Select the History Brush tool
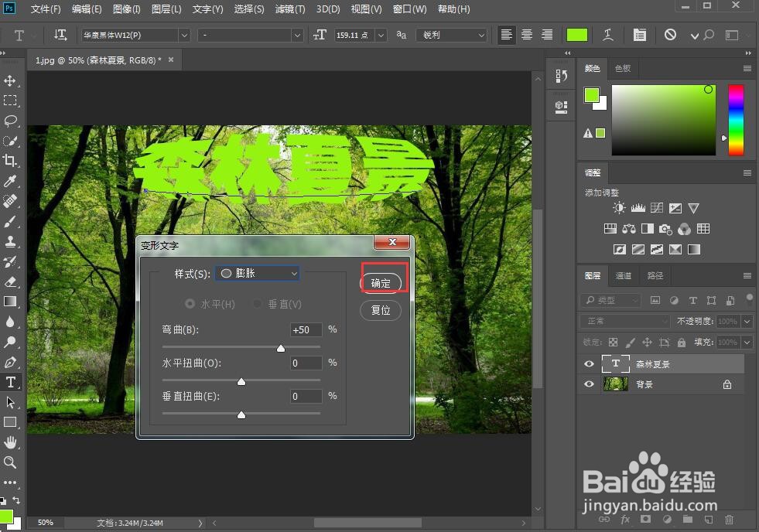Image resolution: width=759 pixels, height=532 pixels. pyautogui.click(x=10, y=261)
